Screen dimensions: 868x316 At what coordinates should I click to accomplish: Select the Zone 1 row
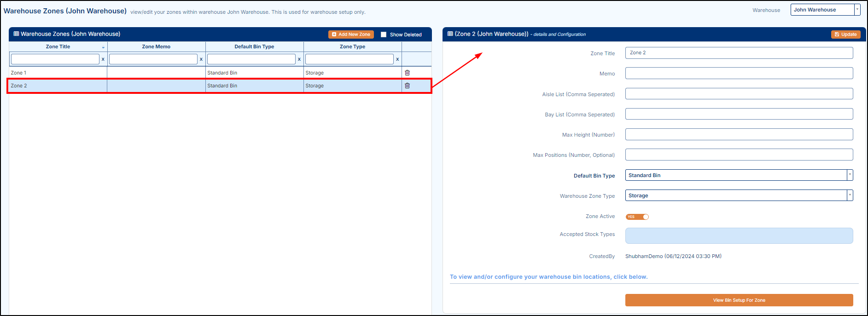click(x=58, y=73)
